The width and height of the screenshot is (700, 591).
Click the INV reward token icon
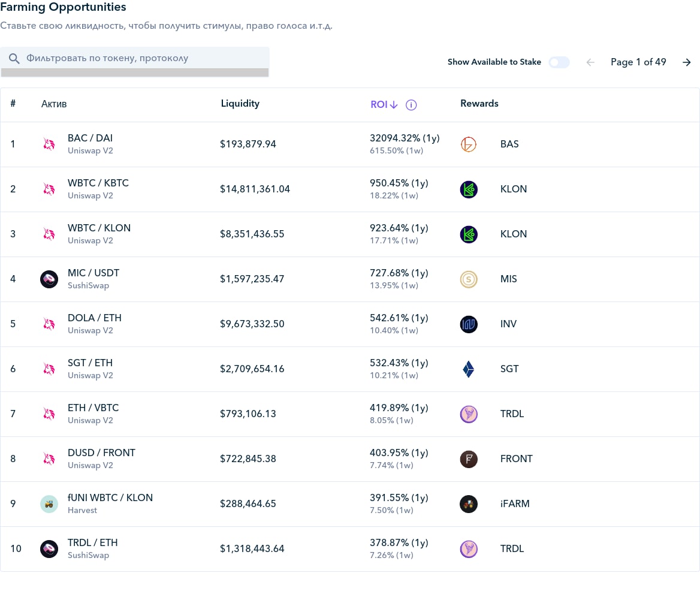(x=469, y=324)
